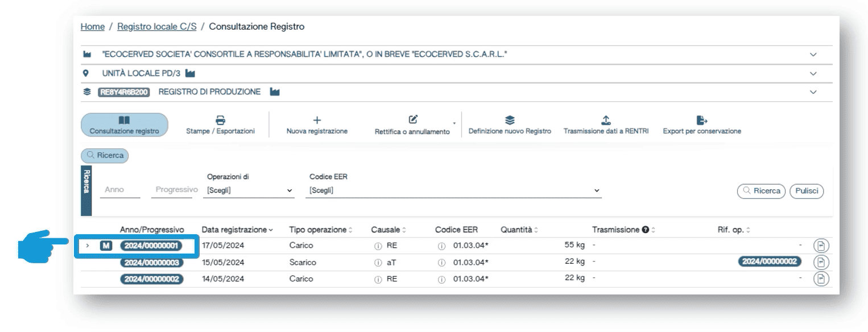Click the Pulisci button
868x332 pixels.
808,191
